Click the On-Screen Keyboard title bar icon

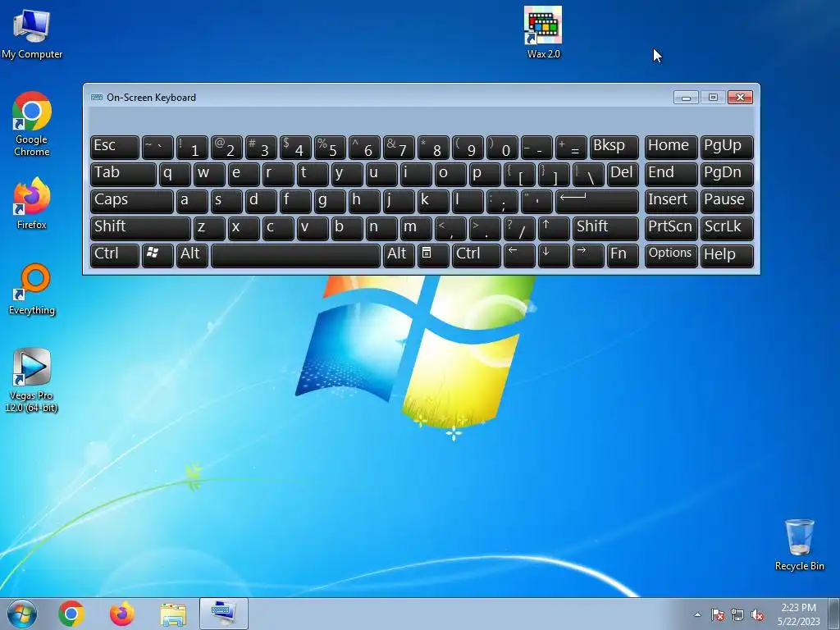click(97, 97)
